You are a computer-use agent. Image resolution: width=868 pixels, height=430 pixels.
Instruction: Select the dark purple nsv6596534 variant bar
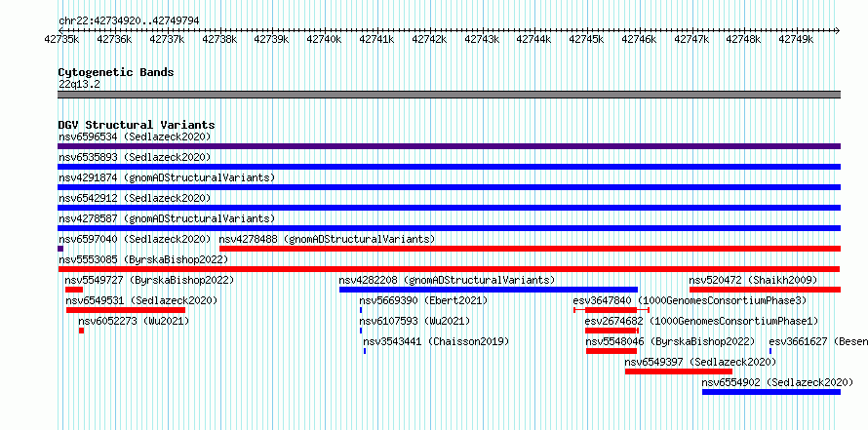coord(449,146)
